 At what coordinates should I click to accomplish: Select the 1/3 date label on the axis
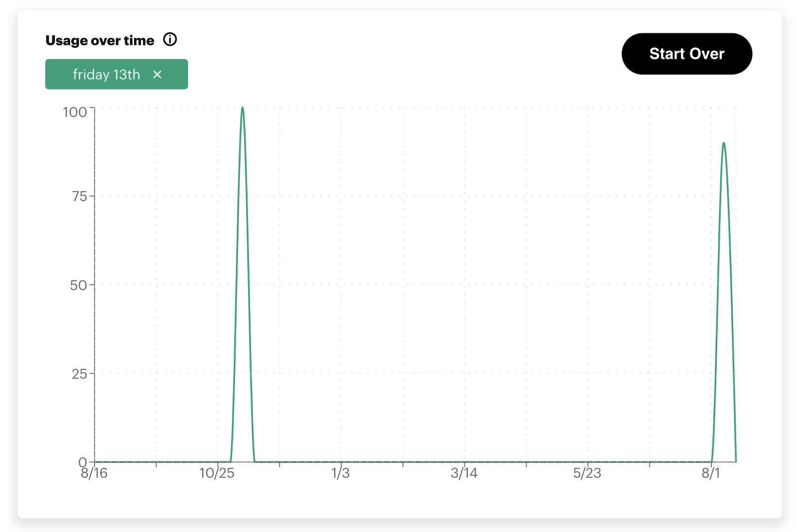click(x=341, y=473)
